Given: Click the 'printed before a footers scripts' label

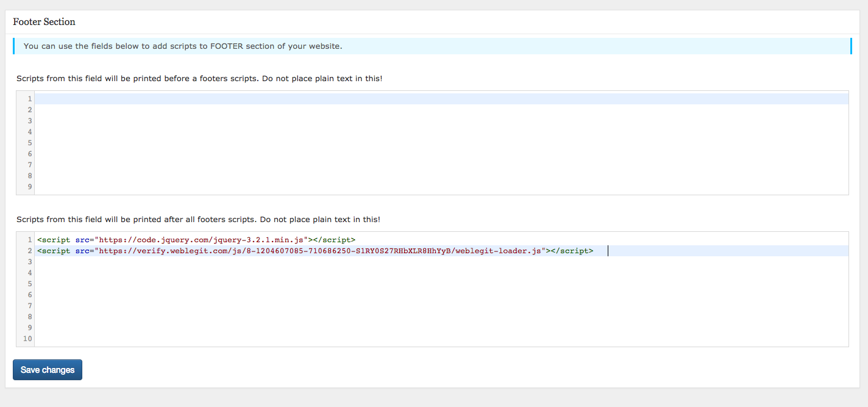Looking at the screenshot, I should pyautogui.click(x=199, y=79).
